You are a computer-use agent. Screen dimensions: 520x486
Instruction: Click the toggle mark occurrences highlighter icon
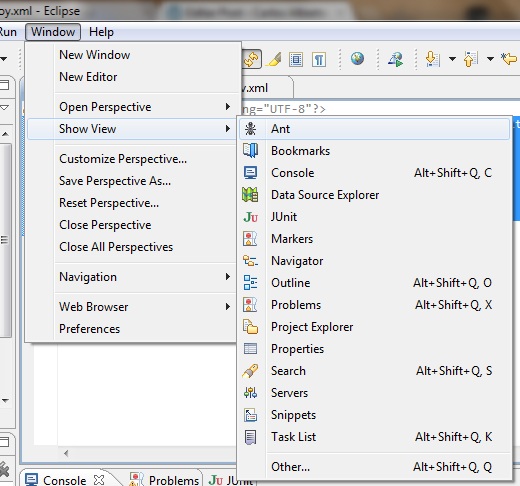[x=273, y=59]
